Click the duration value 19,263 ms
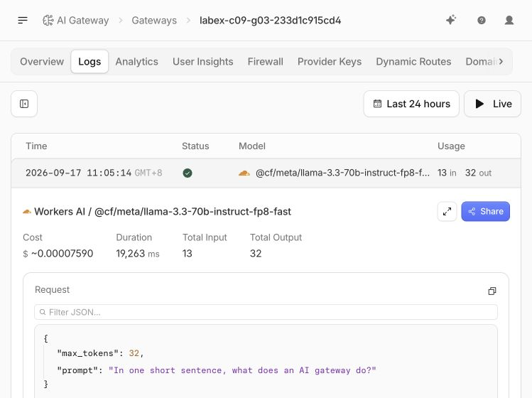This screenshot has width=532, height=398. (x=137, y=253)
